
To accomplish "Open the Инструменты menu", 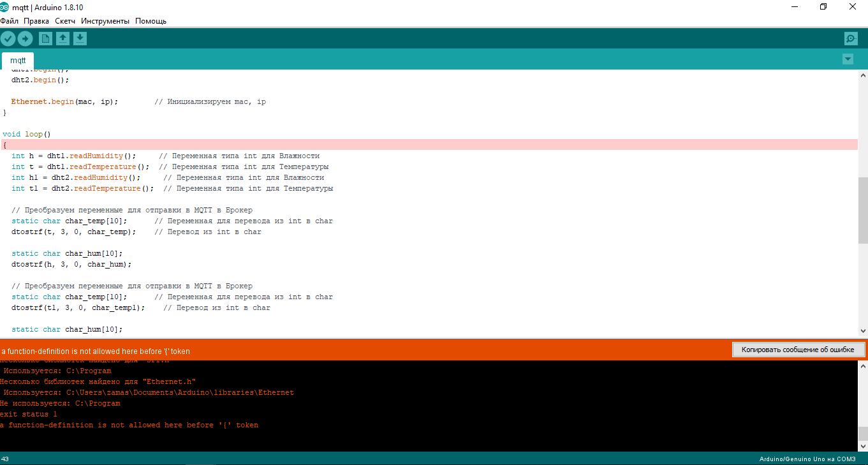I will 106,20.
